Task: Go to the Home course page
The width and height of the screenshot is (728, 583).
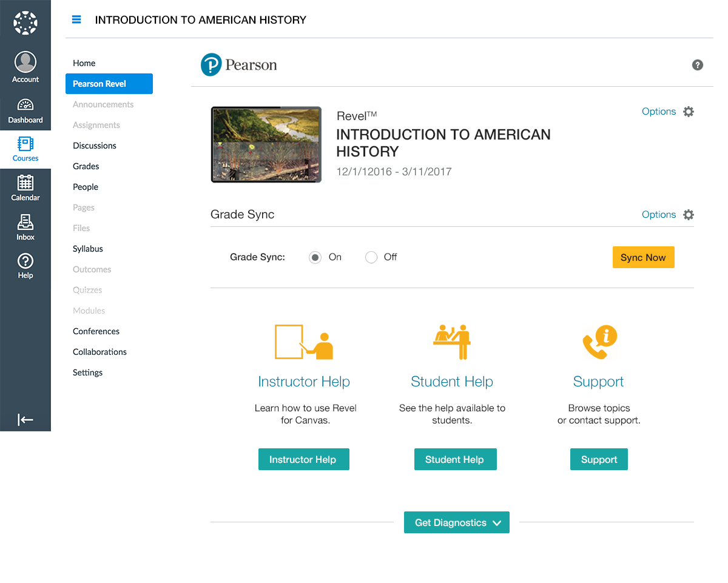Action: click(84, 63)
